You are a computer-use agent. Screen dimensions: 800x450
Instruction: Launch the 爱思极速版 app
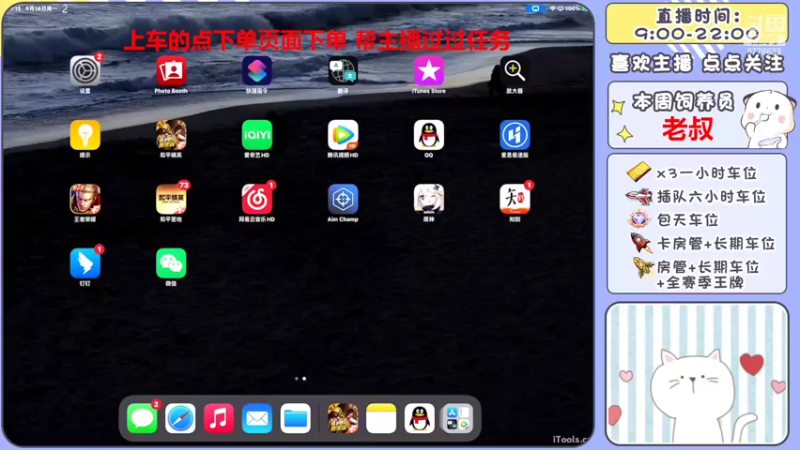click(x=514, y=135)
